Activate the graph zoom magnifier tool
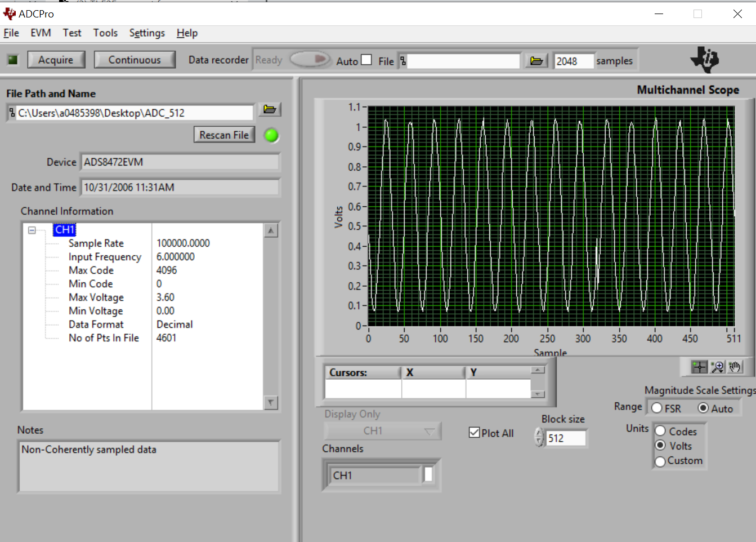Viewport: 756px width, 542px height. tap(717, 367)
